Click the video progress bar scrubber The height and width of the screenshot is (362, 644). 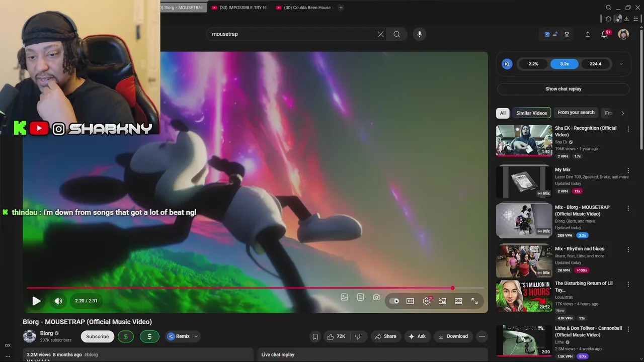tap(452, 288)
